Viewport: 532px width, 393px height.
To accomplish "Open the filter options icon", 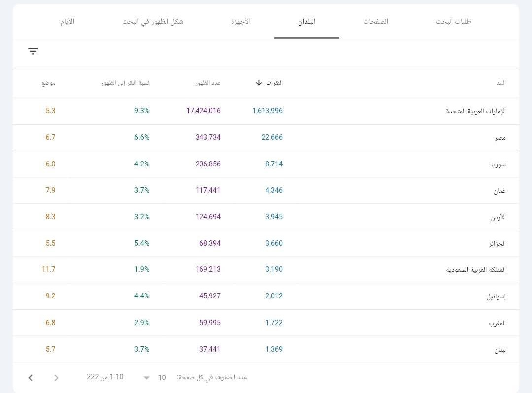I will (x=33, y=51).
